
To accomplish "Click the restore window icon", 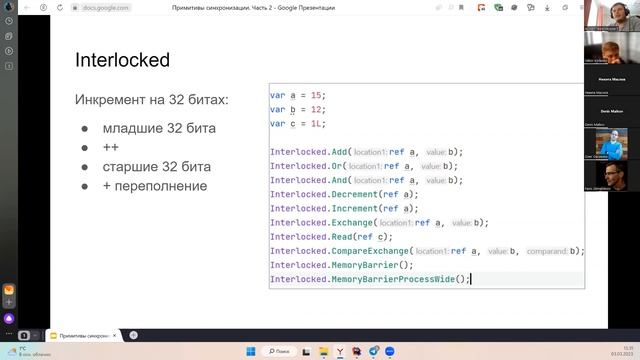I will pos(565,7).
